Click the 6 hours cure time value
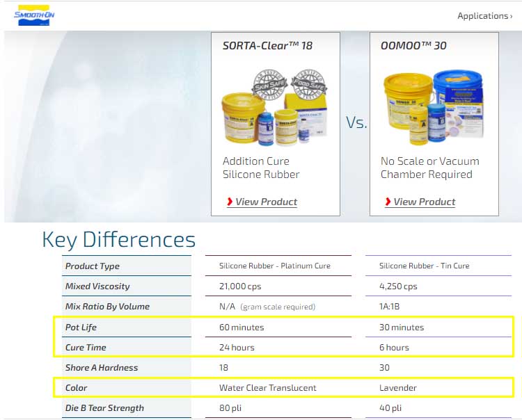Viewport: 522px width, 420px height. 394,348
